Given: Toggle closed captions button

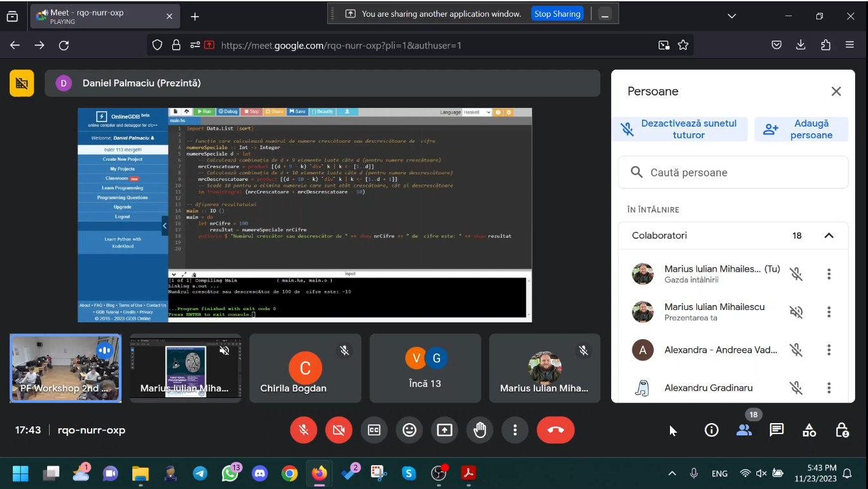Looking at the screenshot, I should click(x=374, y=430).
